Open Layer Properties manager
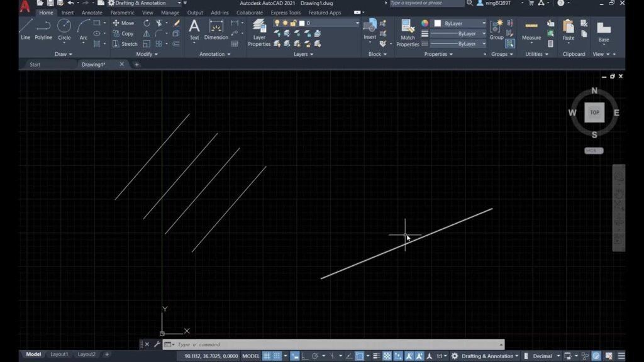Image resolution: width=644 pixels, height=362 pixels. [259, 32]
